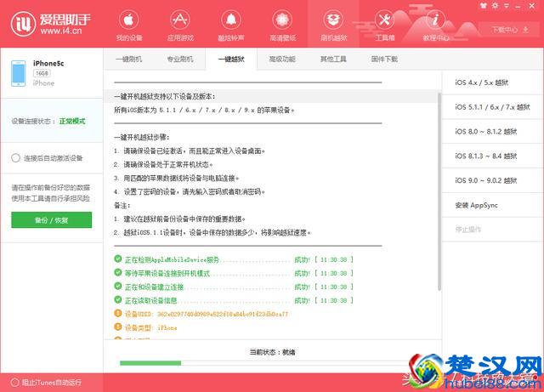
Task: Minimize the 爱思助手 window
Action: (x=518, y=6)
